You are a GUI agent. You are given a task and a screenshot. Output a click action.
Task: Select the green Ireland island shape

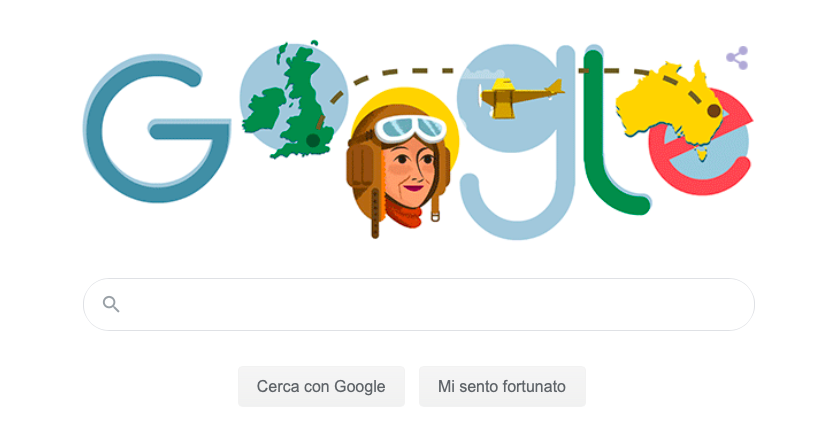[x=264, y=110]
